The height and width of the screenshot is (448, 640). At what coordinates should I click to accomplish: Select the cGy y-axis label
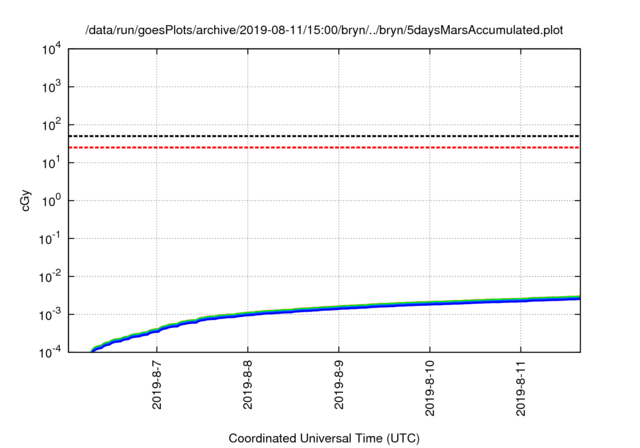click(25, 201)
